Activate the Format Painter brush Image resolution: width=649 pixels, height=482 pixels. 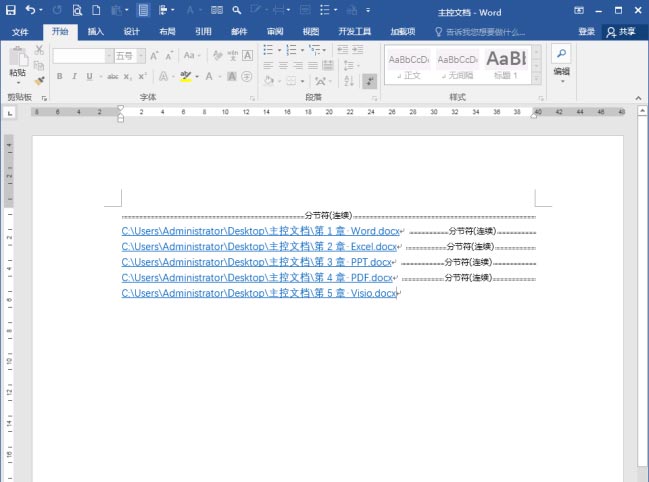39,80
